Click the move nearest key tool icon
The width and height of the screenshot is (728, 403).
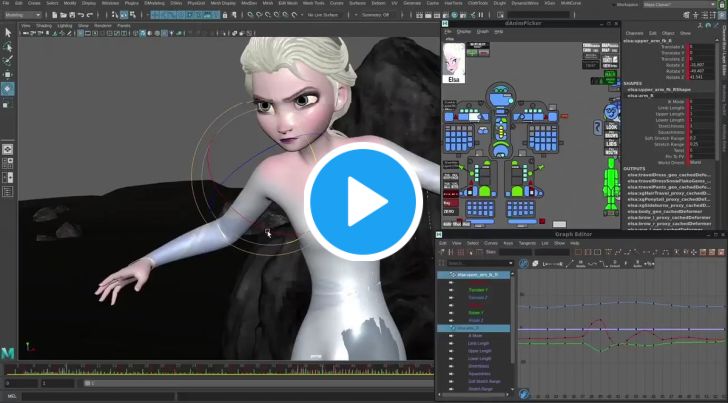442,252
